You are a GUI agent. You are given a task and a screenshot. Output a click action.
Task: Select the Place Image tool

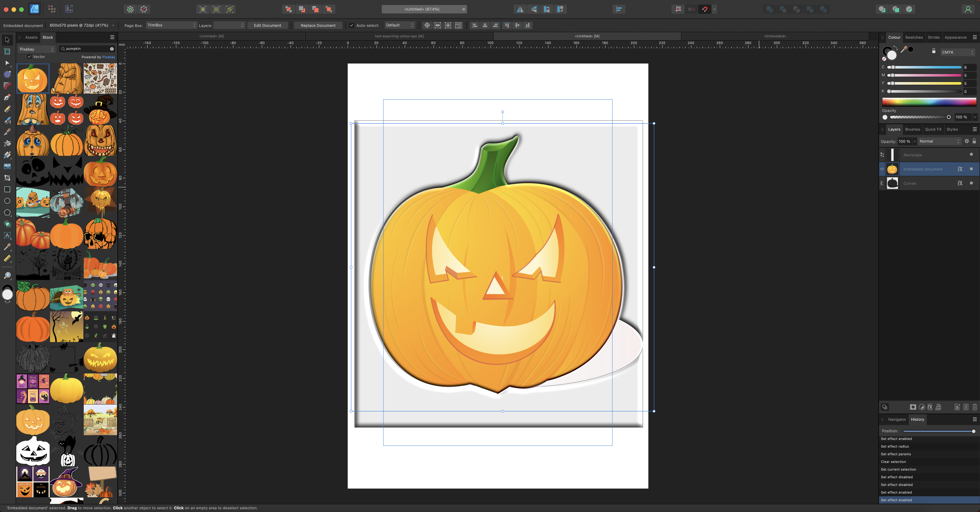click(x=7, y=166)
